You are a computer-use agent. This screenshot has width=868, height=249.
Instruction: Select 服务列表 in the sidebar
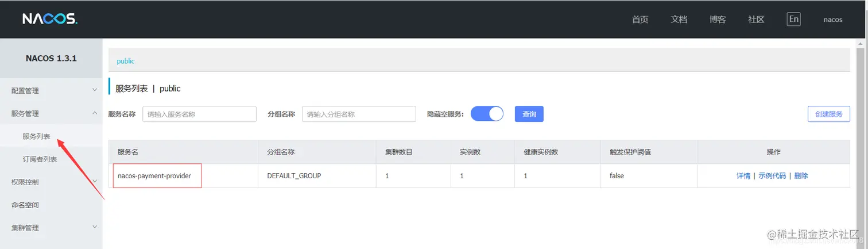pos(36,136)
